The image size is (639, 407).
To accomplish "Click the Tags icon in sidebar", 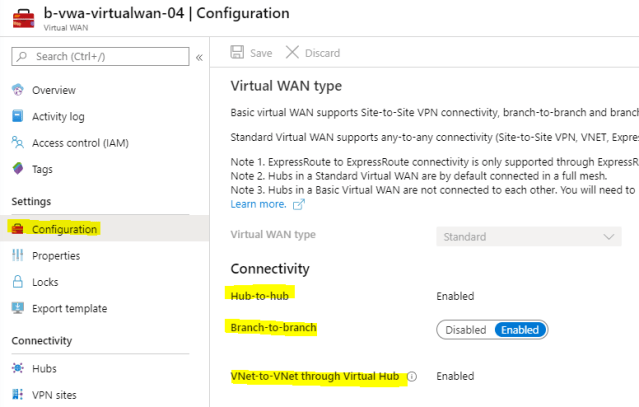I will (x=18, y=169).
